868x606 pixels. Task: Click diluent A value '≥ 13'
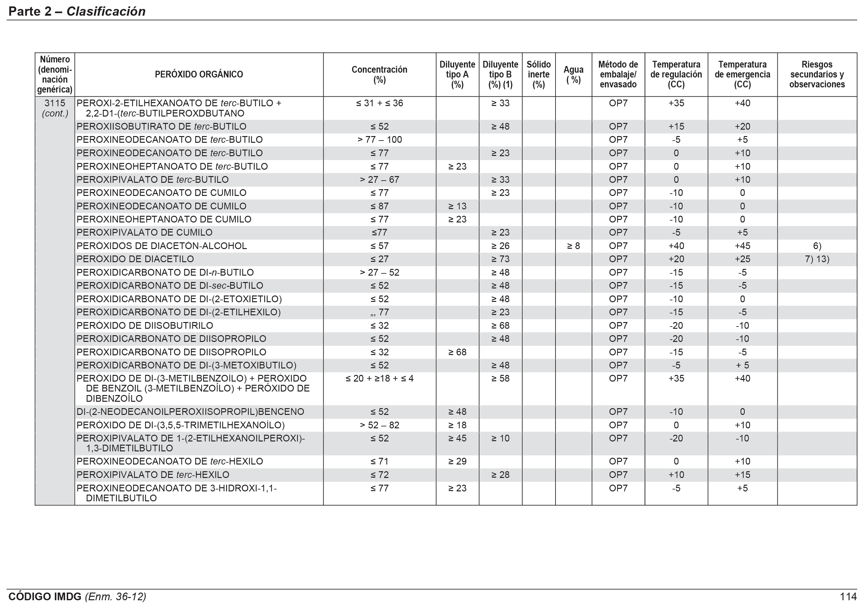(x=458, y=206)
